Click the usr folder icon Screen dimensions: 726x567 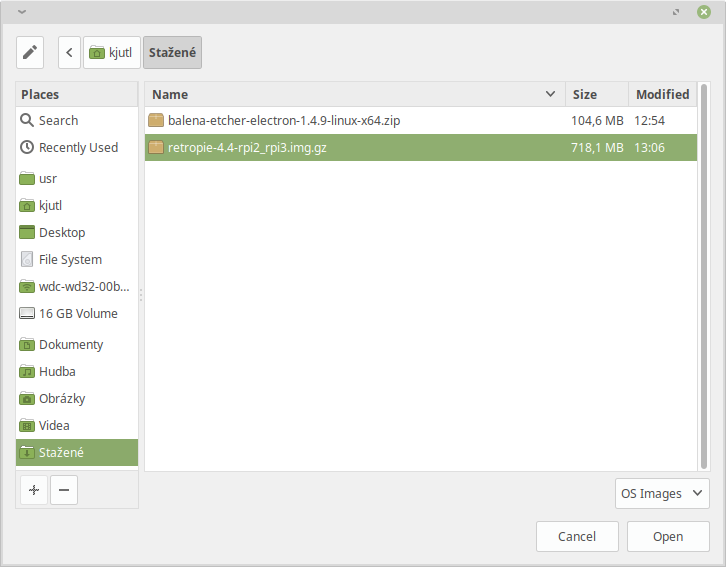pos(27,179)
